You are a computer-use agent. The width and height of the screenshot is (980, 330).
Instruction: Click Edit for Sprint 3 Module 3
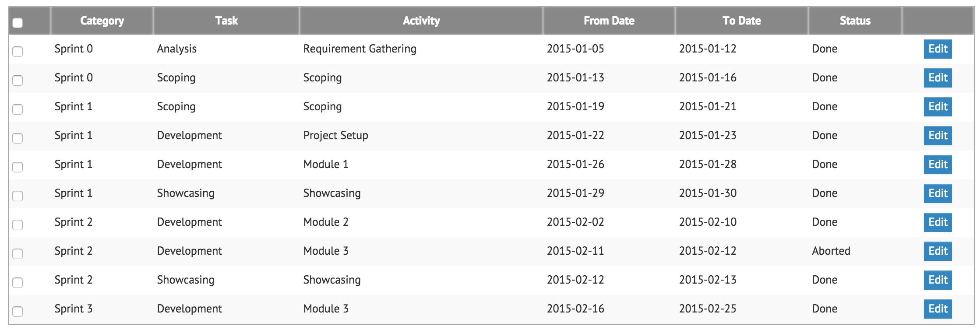[938, 309]
